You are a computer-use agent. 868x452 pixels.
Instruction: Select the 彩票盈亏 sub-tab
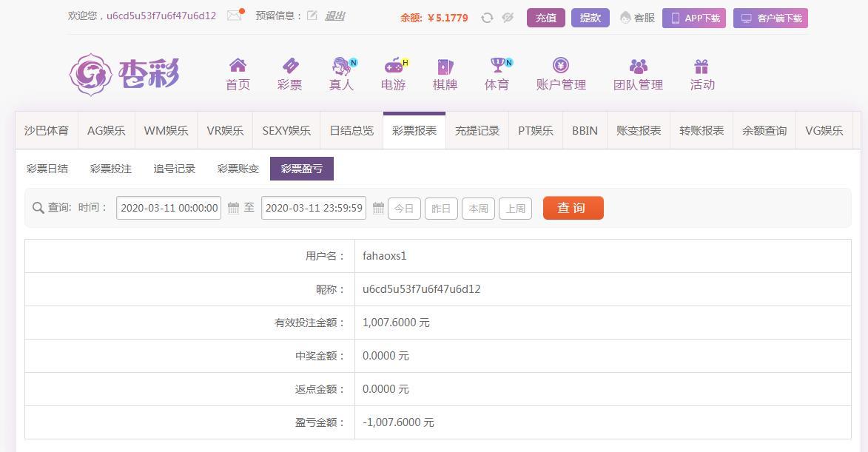click(302, 169)
